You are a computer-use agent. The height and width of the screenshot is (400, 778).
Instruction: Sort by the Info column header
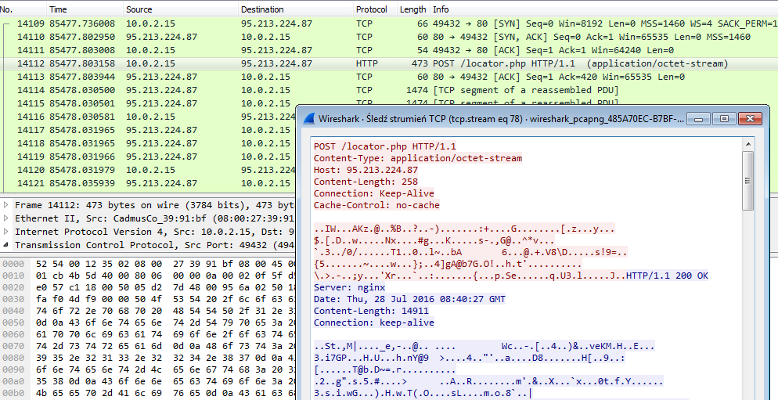point(441,8)
